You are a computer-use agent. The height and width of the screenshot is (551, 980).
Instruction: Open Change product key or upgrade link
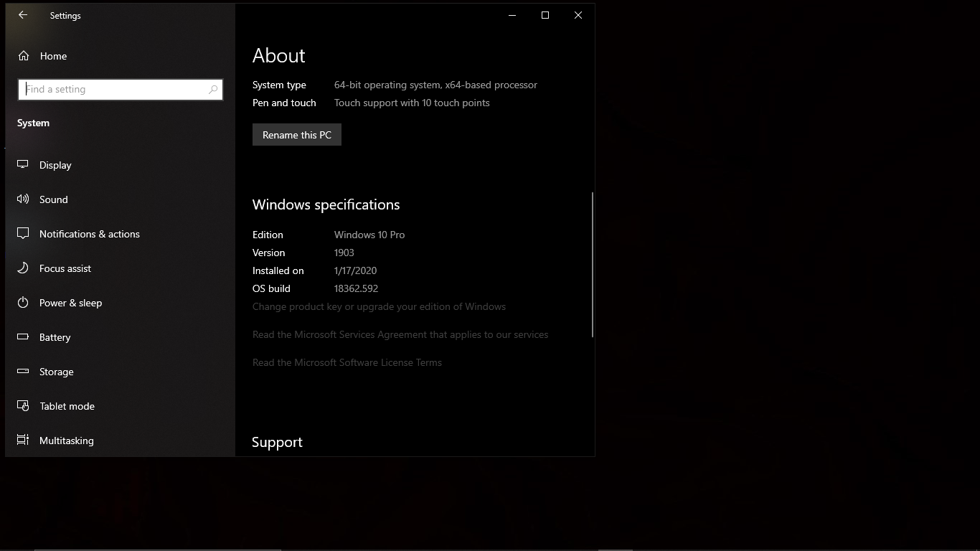coord(379,306)
